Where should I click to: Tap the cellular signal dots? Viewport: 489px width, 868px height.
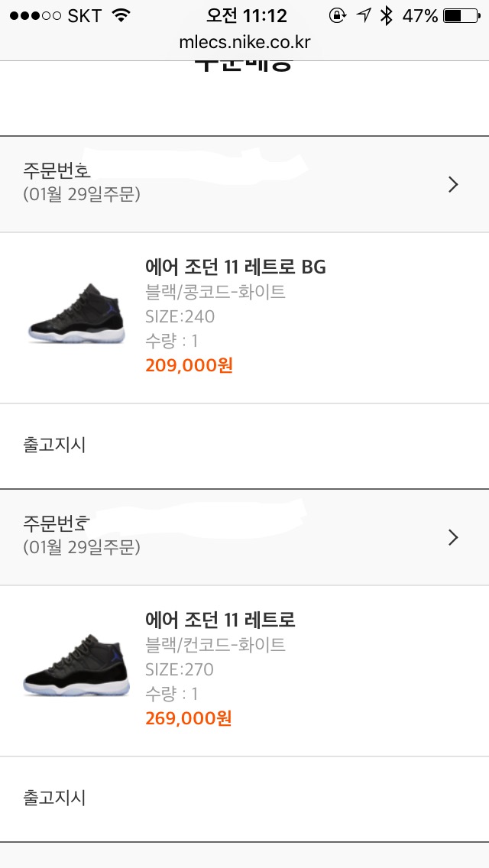tap(30, 15)
